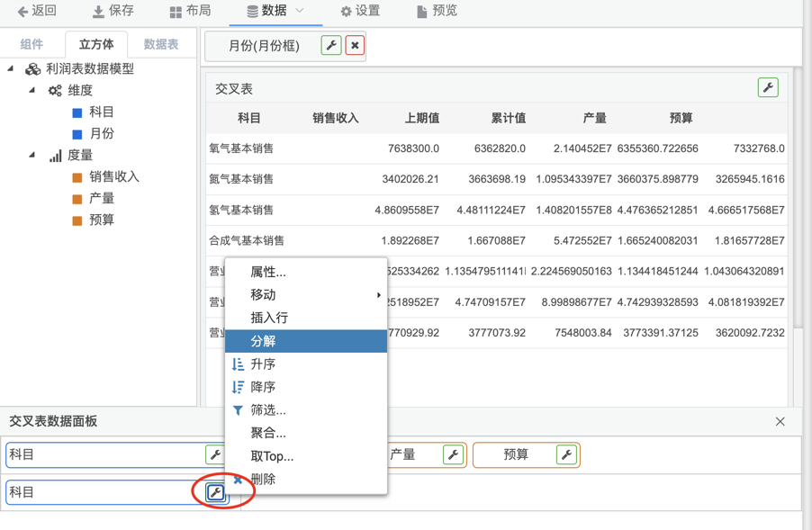This screenshot has height=530, width=812.
Task: Click wrench icon for 产量 field
Action: click(x=454, y=455)
